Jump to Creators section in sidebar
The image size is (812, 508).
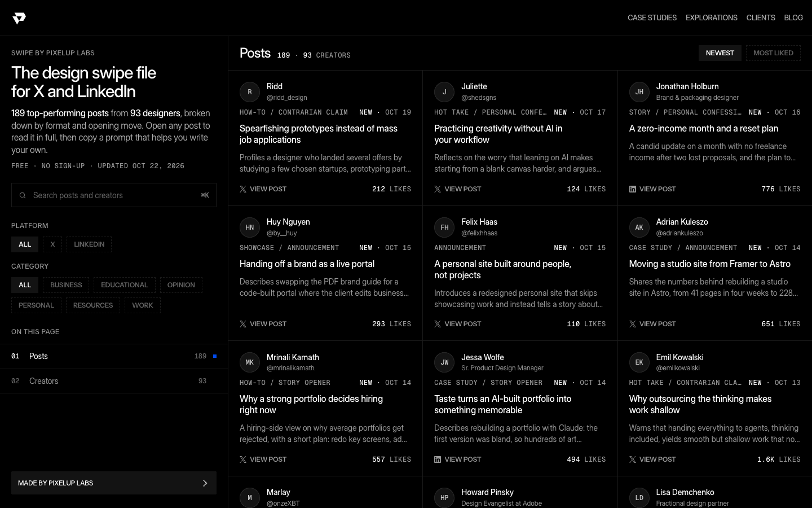[114, 381]
